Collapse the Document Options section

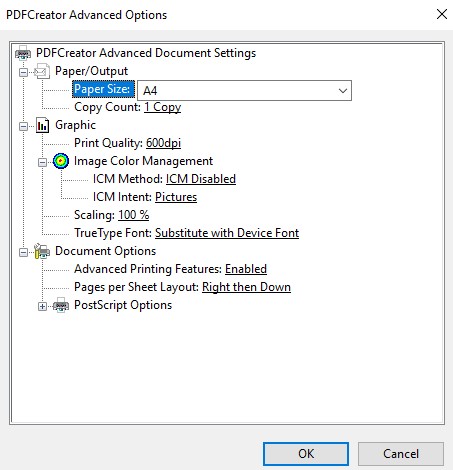tap(23, 252)
